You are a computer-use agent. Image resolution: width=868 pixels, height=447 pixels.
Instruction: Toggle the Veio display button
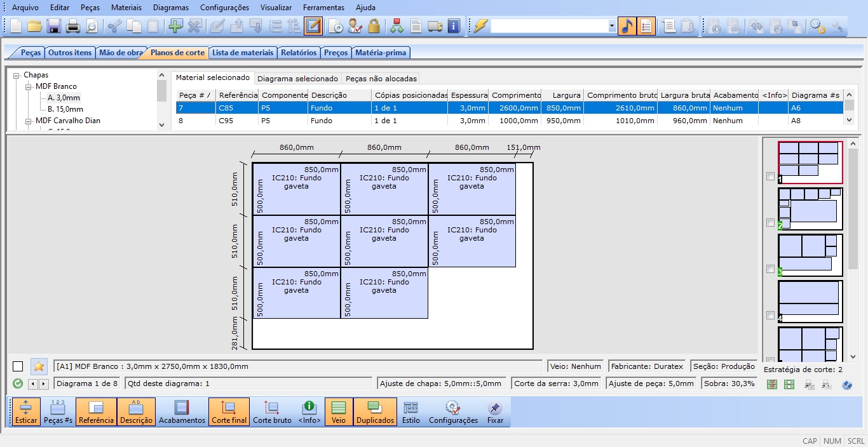click(339, 411)
